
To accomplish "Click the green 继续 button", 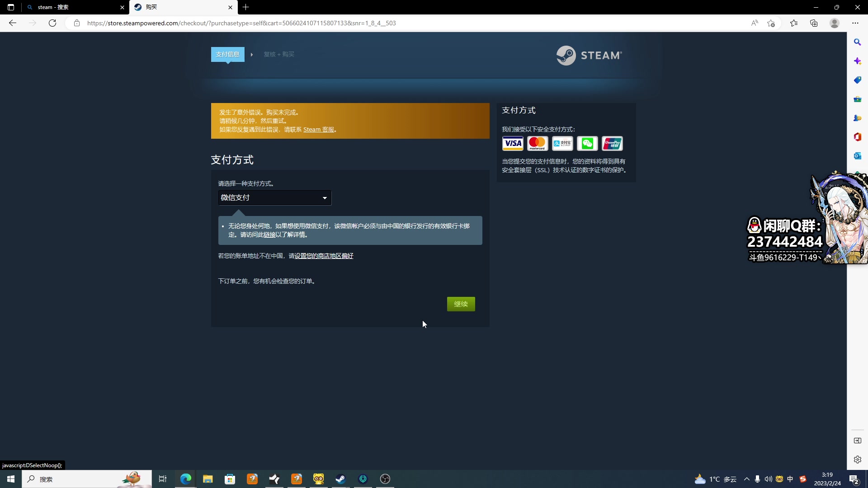I will [x=461, y=304].
